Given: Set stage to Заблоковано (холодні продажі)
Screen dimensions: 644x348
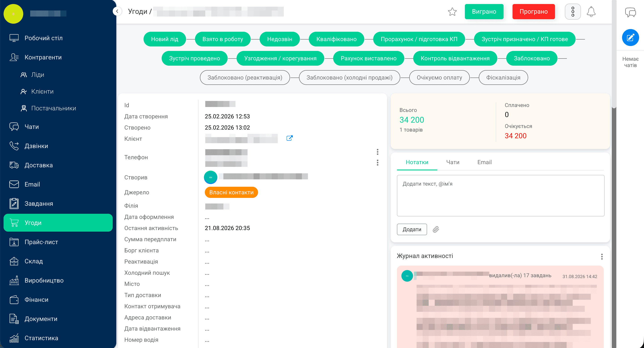Looking at the screenshot, I should coord(349,78).
